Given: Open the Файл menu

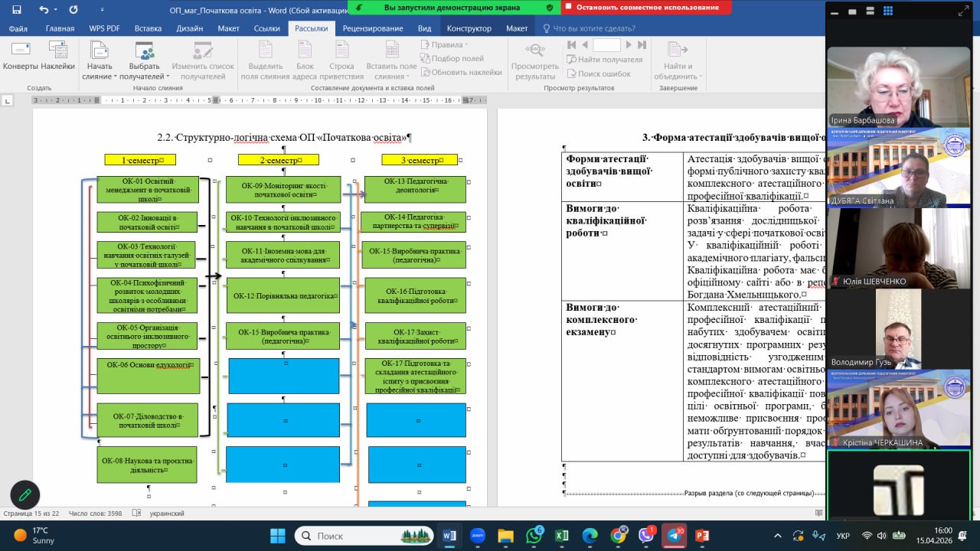Looking at the screenshot, I should tap(18, 28).
